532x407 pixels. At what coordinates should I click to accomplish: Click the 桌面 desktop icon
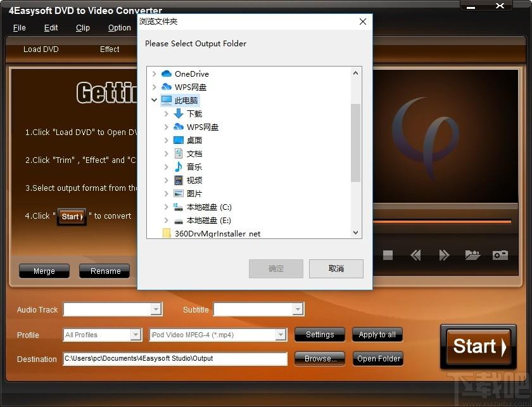179,140
